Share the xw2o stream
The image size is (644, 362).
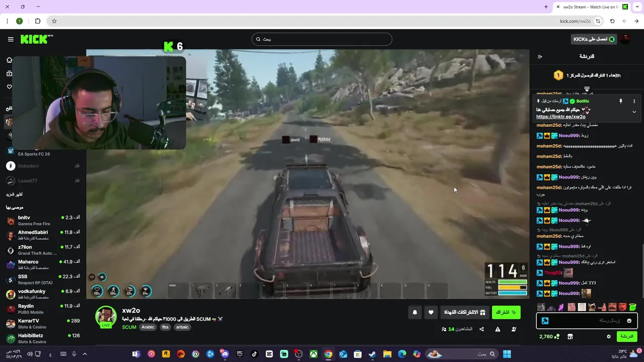pyautogui.click(x=481, y=329)
